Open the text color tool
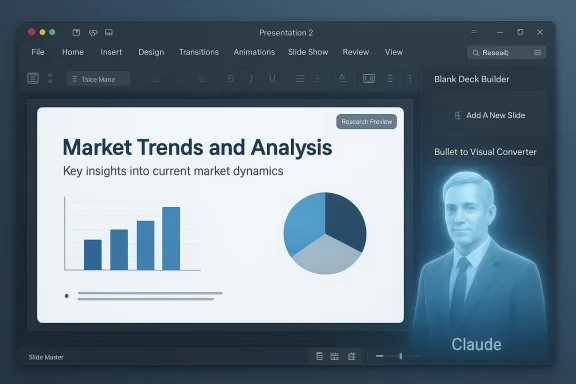This screenshot has height=384, width=576. click(342, 78)
